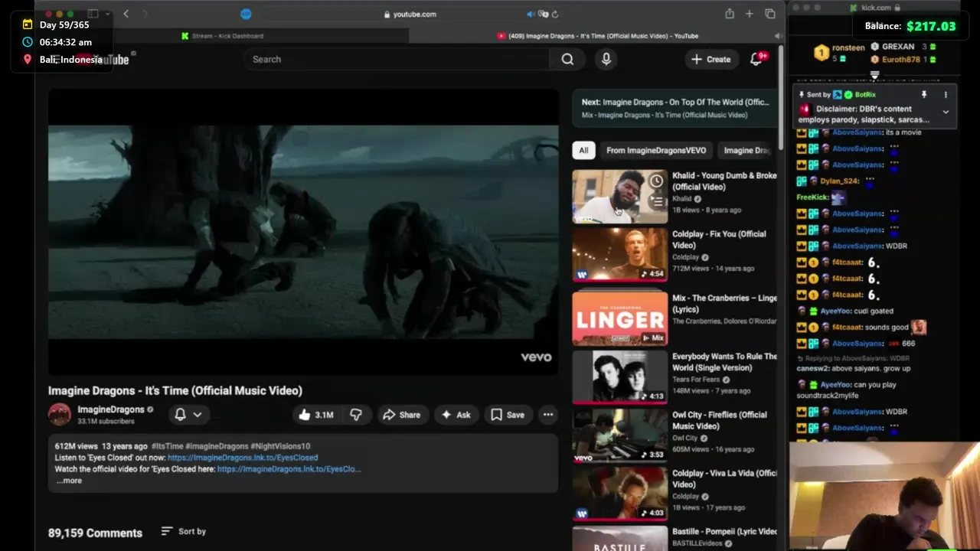Open the ImagineDragons channel name link

click(111, 409)
